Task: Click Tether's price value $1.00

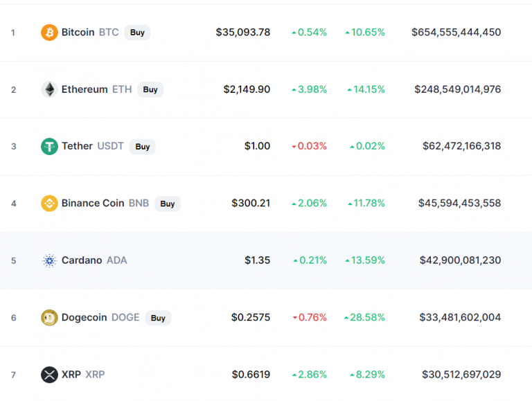Action: click(257, 146)
